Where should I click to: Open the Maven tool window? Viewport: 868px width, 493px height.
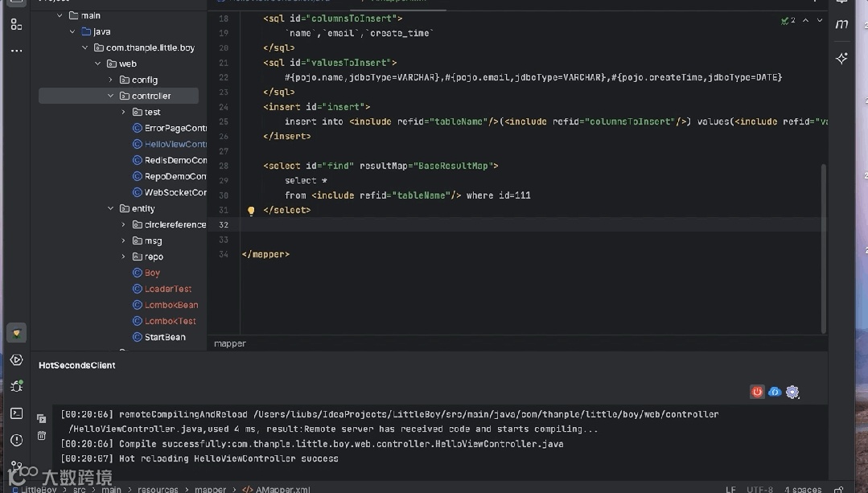[842, 24]
